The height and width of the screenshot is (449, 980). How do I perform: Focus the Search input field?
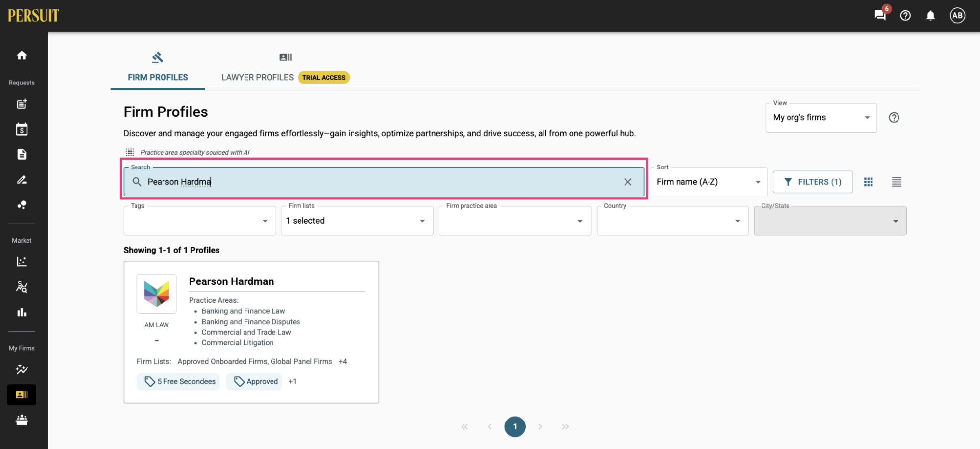383,182
